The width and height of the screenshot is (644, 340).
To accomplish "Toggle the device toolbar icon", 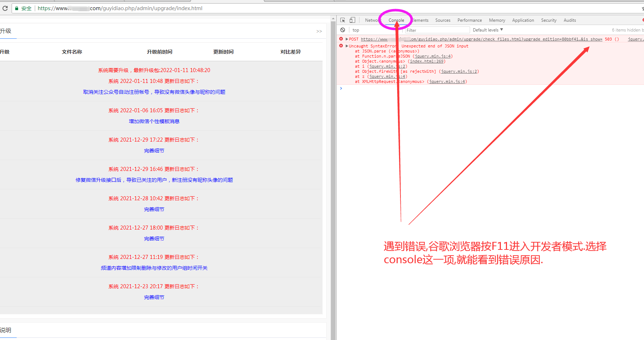I will pos(352,20).
